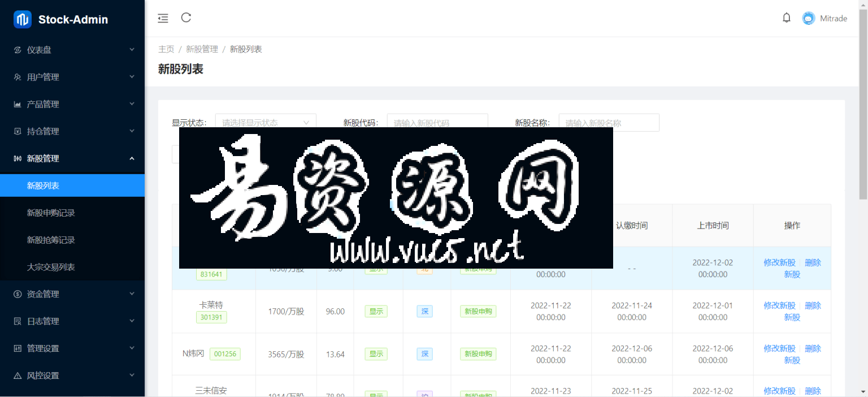
Task: Click the 卡莱特 stock name
Action: (x=211, y=305)
